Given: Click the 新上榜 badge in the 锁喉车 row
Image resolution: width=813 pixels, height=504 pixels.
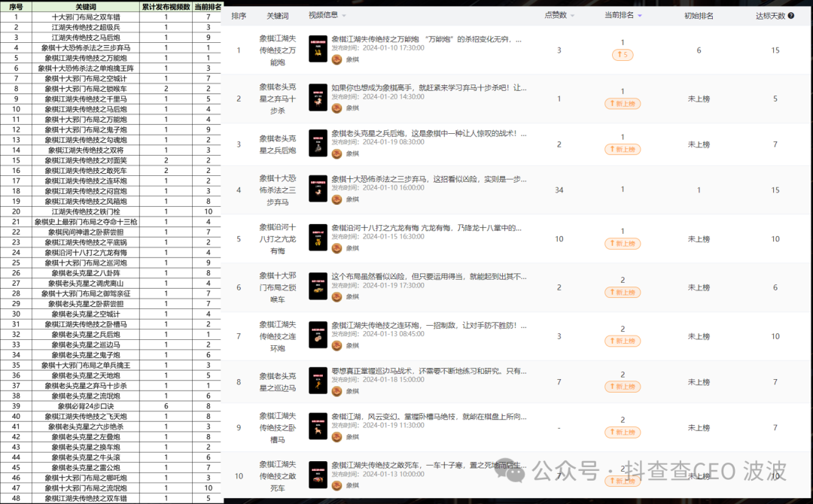Looking at the screenshot, I should point(623,292).
